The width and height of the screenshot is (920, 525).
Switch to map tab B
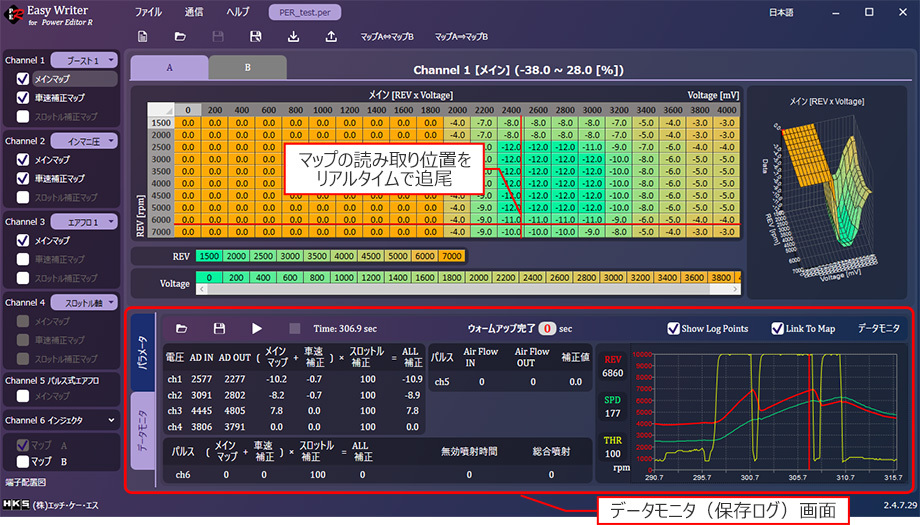[x=247, y=68]
